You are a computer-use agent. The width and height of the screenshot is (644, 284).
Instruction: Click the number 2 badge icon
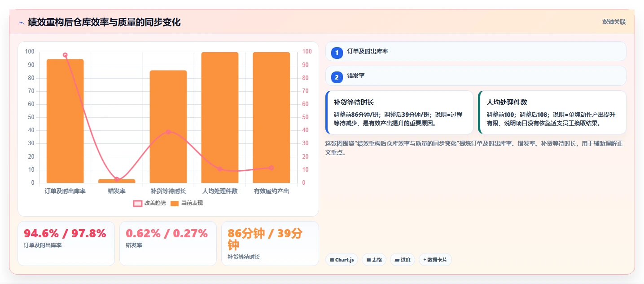tap(337, 77)
